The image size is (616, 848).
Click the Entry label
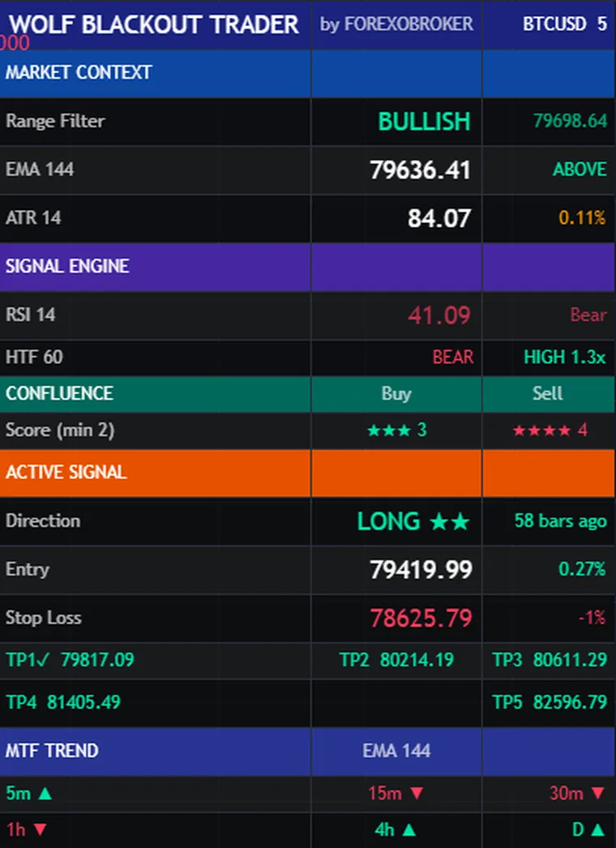pyautogui.click(x=27, y=569)
